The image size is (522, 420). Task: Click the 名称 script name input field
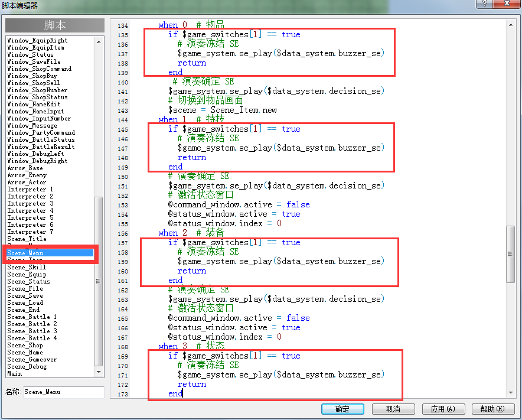coord(64,392)
